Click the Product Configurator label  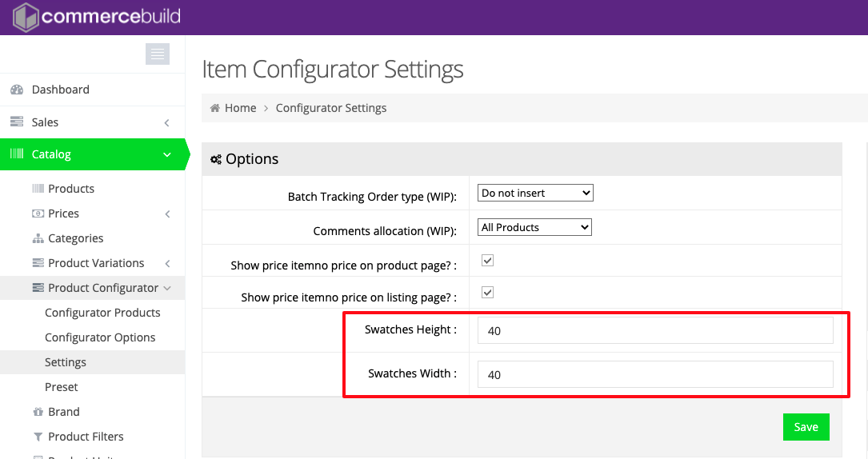103,288
